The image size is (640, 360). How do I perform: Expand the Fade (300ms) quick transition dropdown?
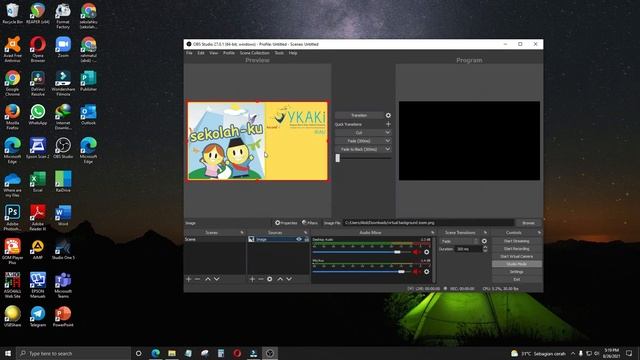tap(388, 141)
